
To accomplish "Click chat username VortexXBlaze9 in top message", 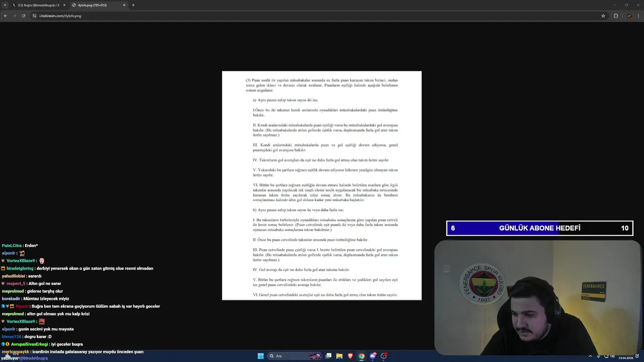I will (21, 260).
